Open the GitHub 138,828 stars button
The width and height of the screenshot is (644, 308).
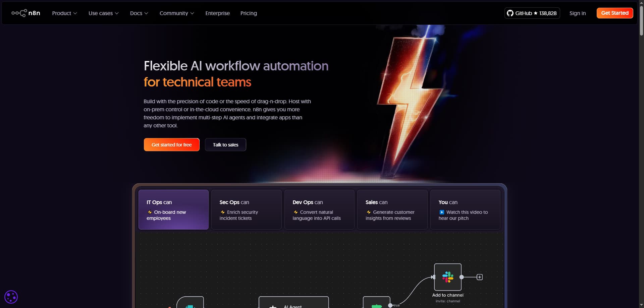point(532,13)
